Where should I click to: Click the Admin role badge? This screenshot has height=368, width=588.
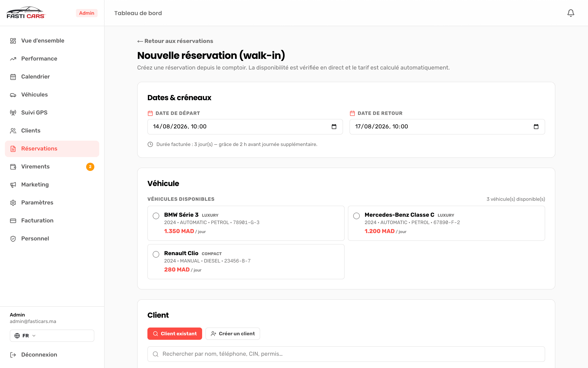click(x=87, y=13)
